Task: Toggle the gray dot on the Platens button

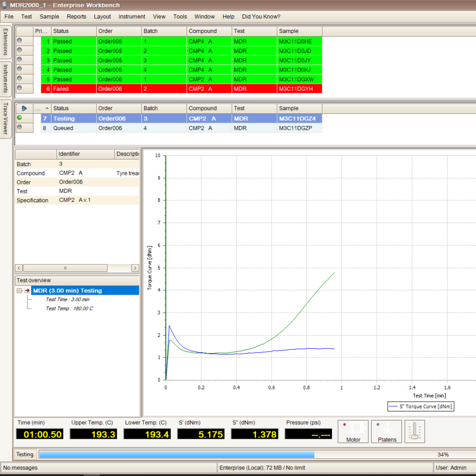Action: pos(379,424)
